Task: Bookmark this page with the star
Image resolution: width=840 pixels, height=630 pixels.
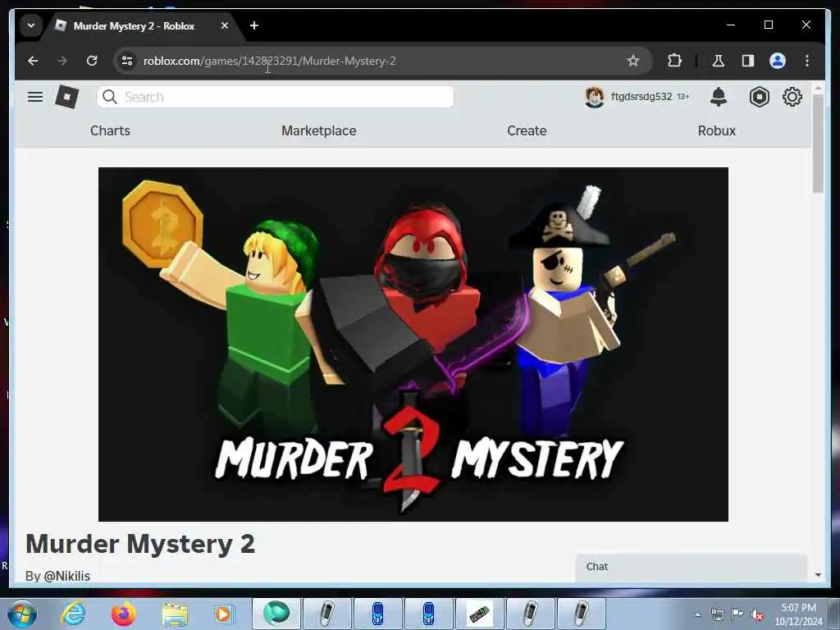Action: tap(633, 61)
